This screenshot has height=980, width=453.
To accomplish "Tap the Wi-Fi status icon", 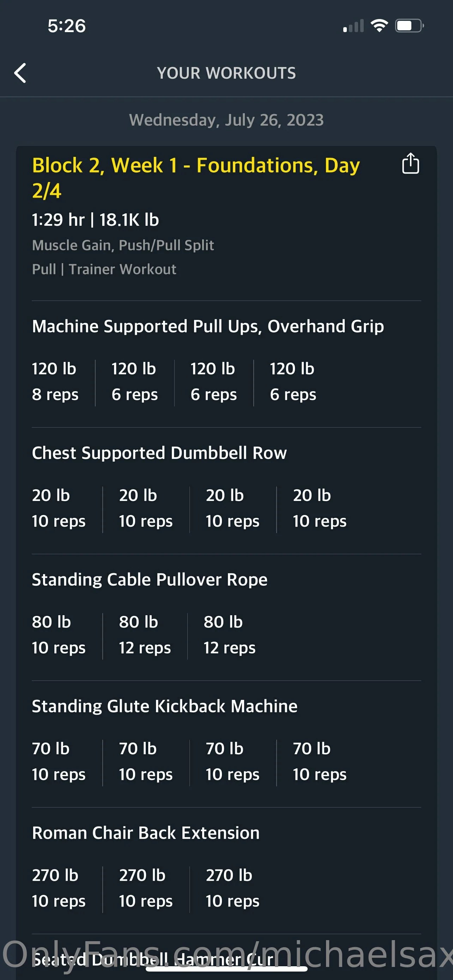I will tap(379, 26).
